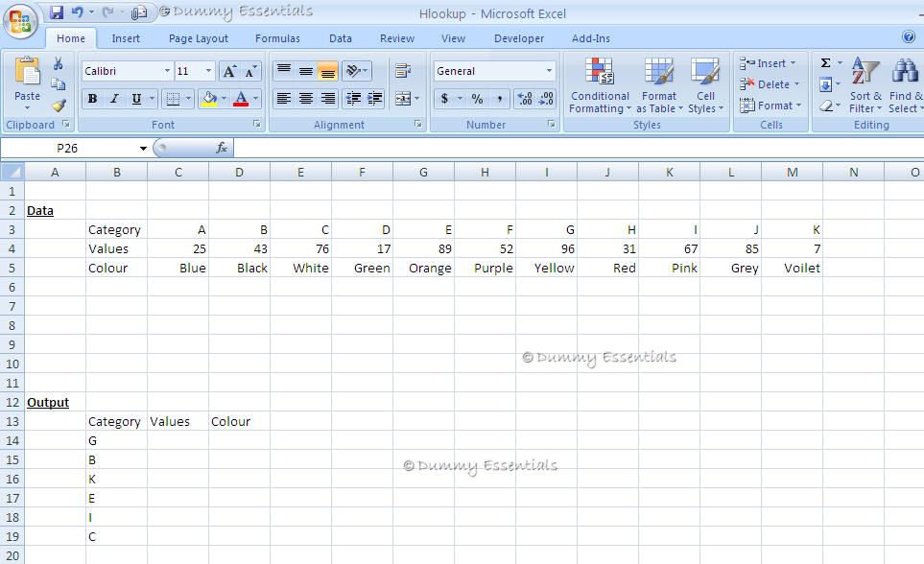
Task: Click the AutoSum sigma icon
Action: [x=825, y=63]
